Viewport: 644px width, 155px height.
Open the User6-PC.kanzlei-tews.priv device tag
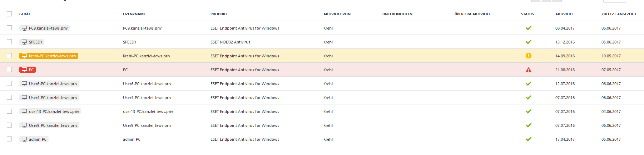[53, 84]
